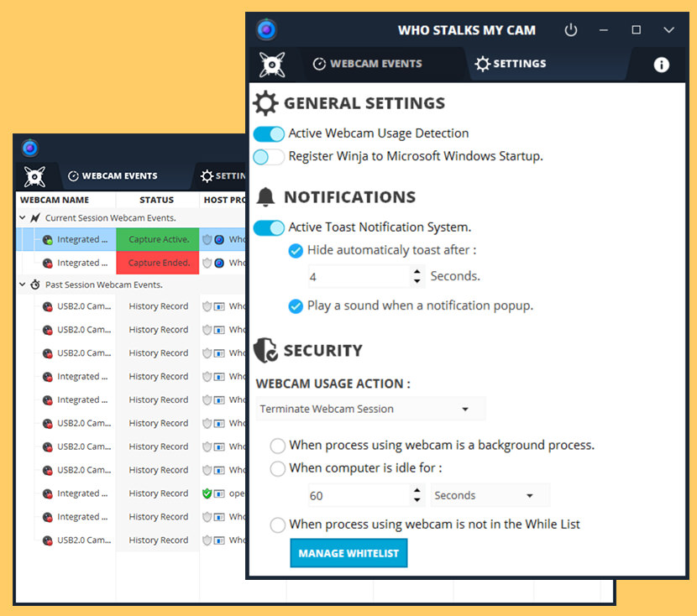Select process not in the While List option
The image size is (697, 616).
pyautogui.click(x=278, y=525)
